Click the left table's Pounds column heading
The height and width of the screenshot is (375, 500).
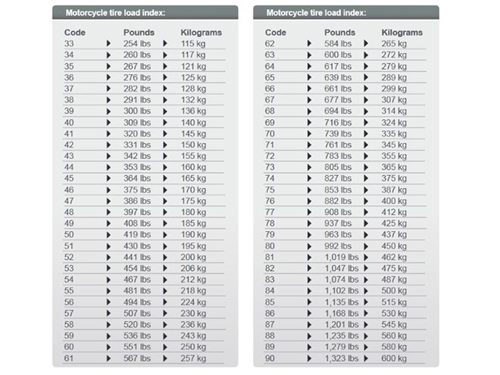(x=139, y=32)
